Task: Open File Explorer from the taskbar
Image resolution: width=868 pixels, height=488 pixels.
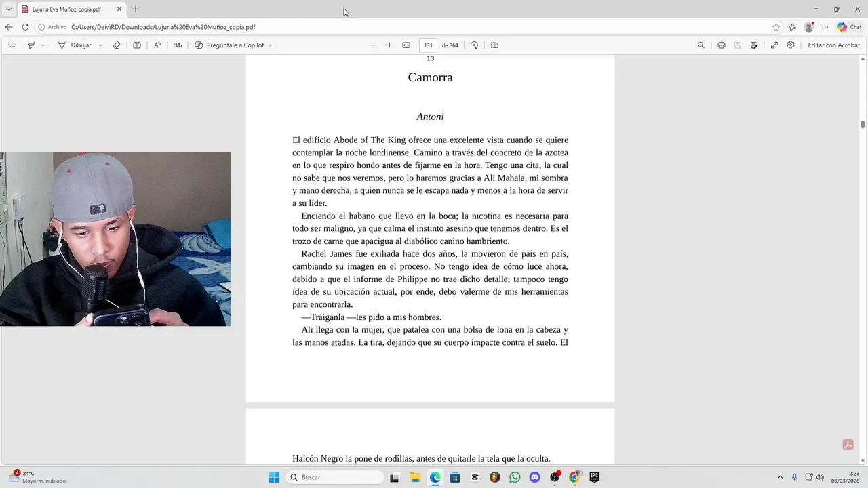Action: pos(415,477)
